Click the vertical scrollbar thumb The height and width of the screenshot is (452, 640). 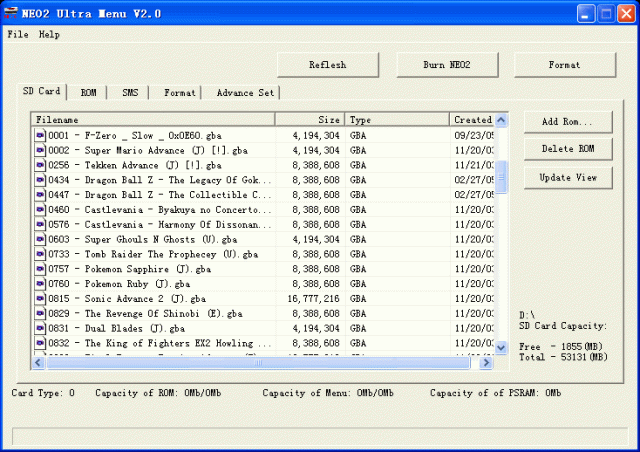501,177
